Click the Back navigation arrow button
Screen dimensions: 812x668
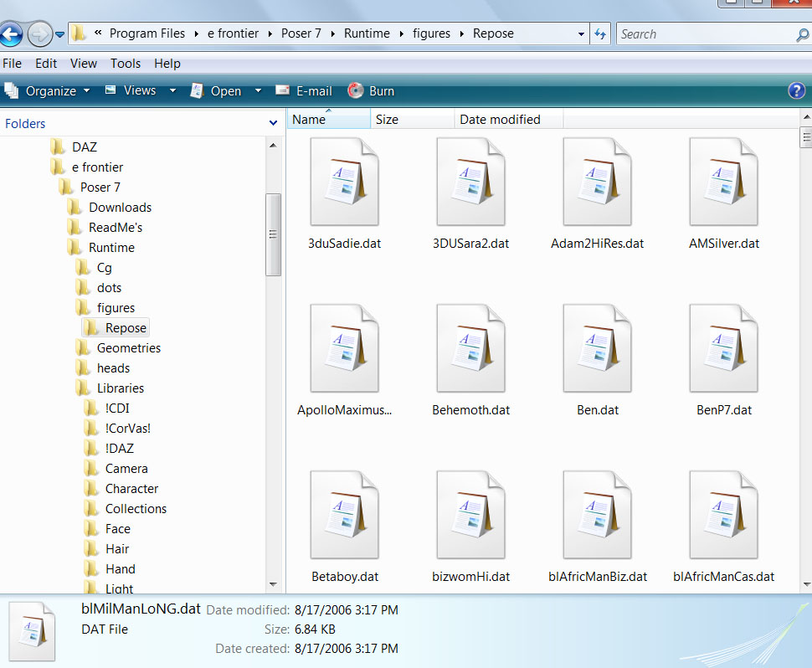click(11, 34)
